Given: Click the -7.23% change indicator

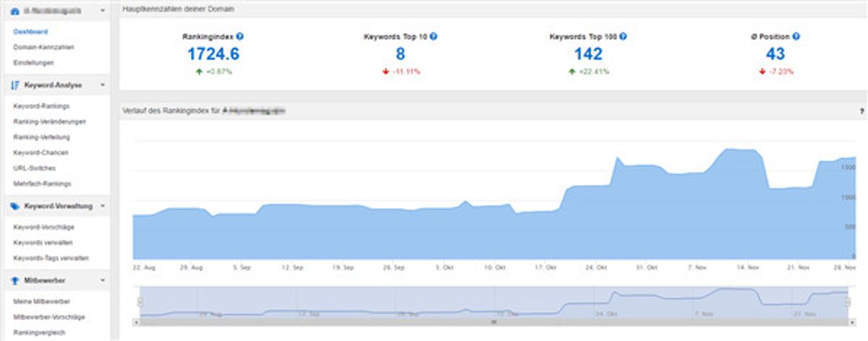Looking at the screenshot, I should (775, 72).
